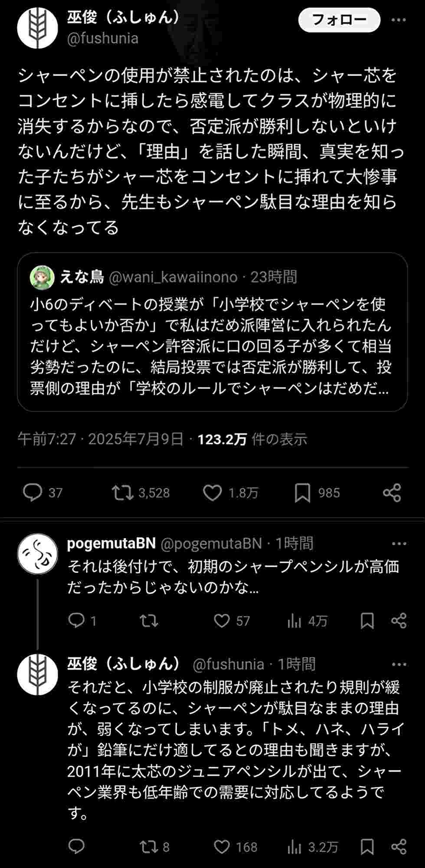Open pogemutaBN reply's three-dot menu
The width and height of the screenshot is (425, 868).
[x=399, y=543]
